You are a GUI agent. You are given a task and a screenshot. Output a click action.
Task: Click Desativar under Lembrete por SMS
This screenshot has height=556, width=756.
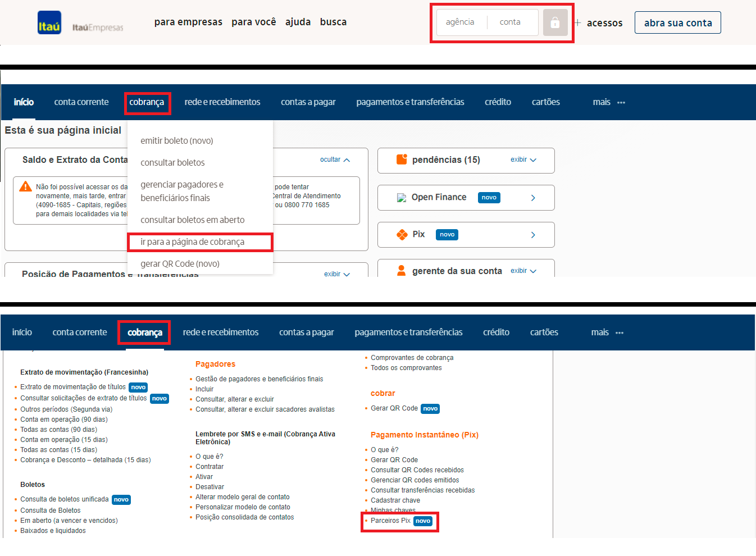pyautogui.click(x=210, y=487)
